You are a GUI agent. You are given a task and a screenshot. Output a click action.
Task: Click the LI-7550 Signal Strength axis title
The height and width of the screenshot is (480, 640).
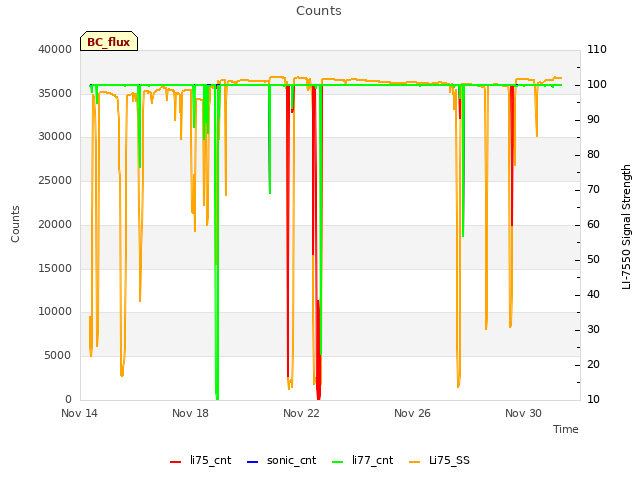pos(626,227)
